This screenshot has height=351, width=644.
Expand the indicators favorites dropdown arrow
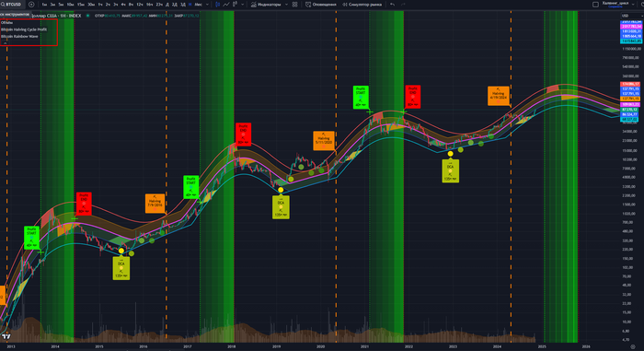tap(286, 4)
